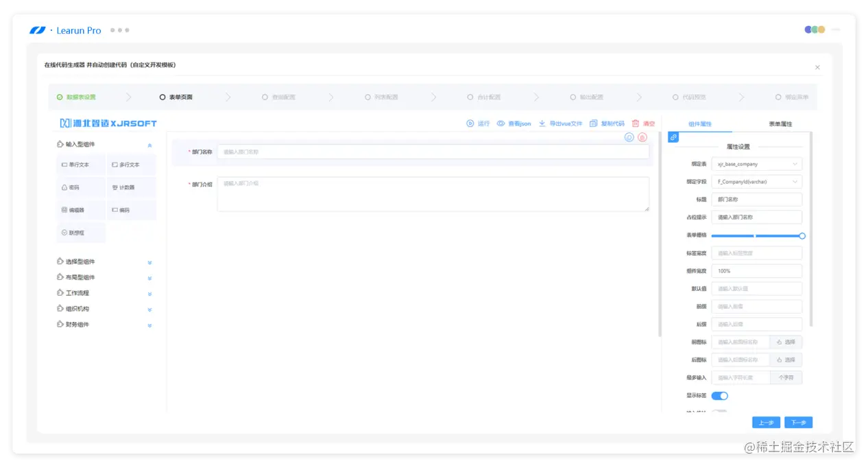Click the 上一步 previous button
The width and height of the screenshot is (868, 468).
pyautogui.click(x=766, y=423)
